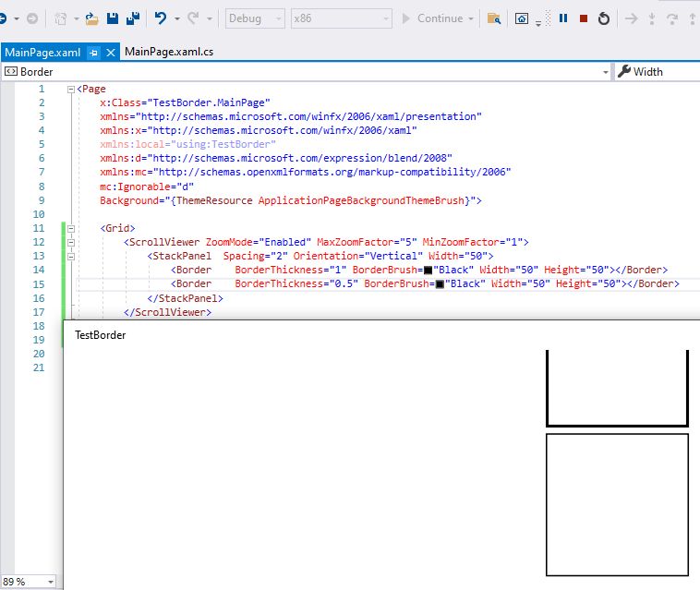700x590 pixels.
Task: Open the Debug configuration dropdown
Action: click(x=255, y=18)
